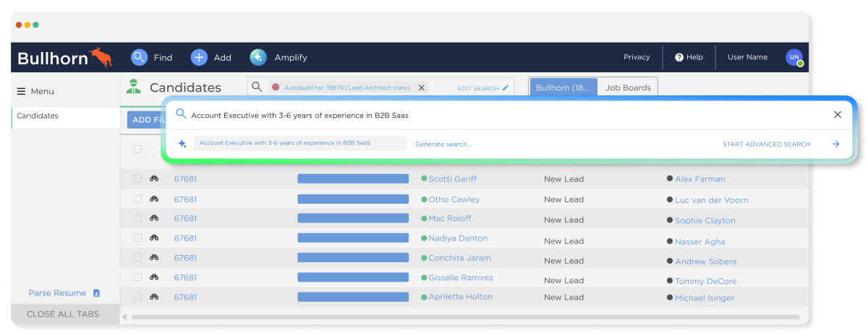This screenshot has height=336, width=868.
Task: Open the Amplify sparkle icon
Action: point(258,57)
